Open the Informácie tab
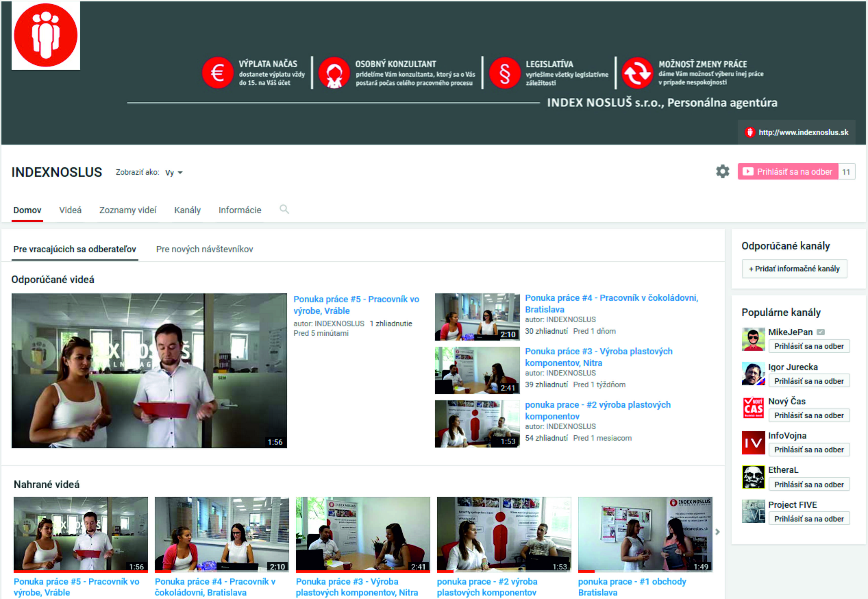Viewport: 868px width, 599px height. point(240,210)
